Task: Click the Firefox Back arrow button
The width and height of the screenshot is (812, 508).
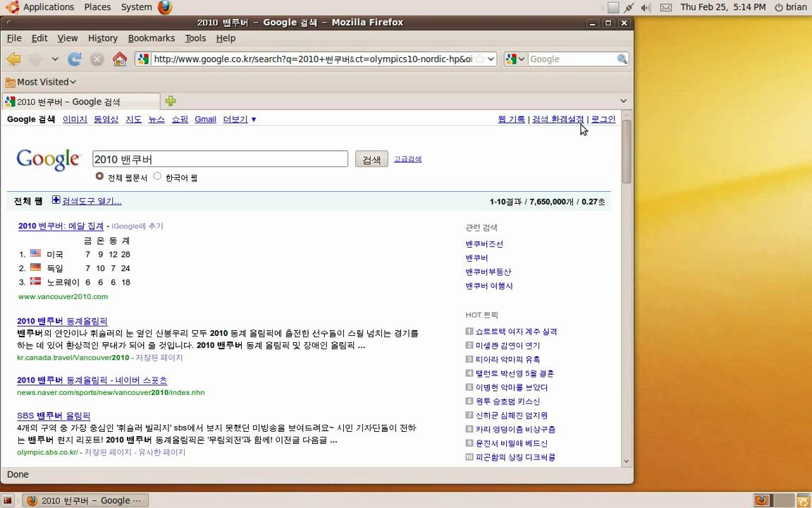Action: (13, 59)
